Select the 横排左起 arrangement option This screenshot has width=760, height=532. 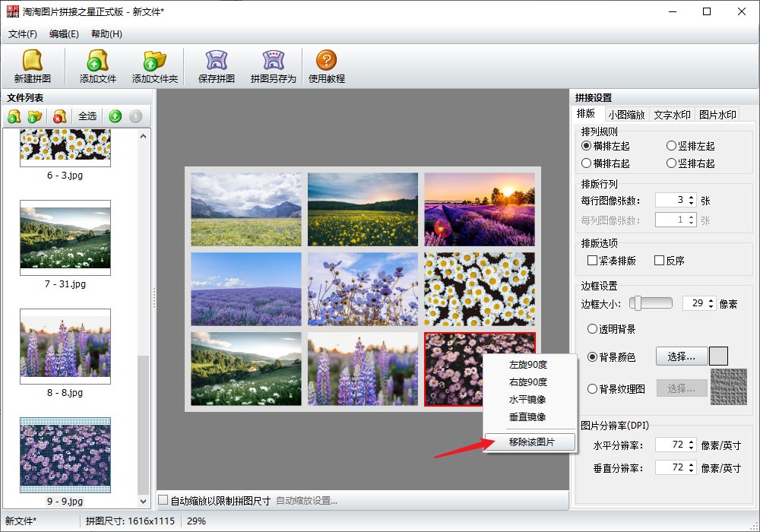coord(606,146)
